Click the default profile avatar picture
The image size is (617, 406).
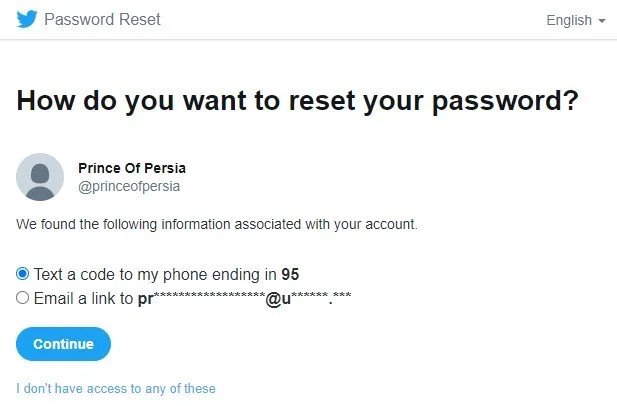point(40,177)
